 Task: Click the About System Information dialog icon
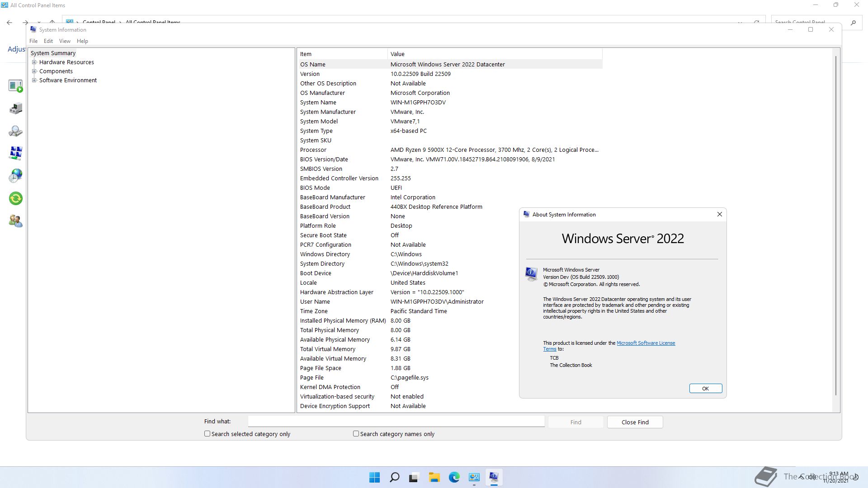pyautogui.click(x=526, y=214)
